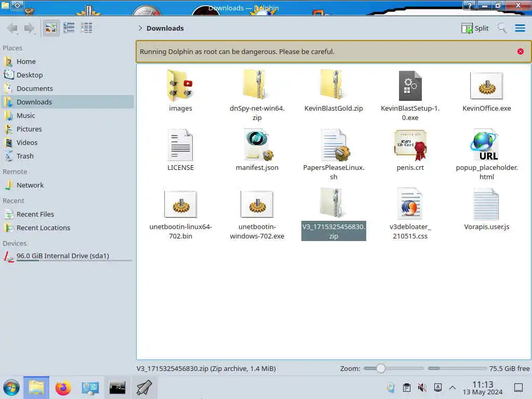Open the system settings taskbar icon
Image resolution: width=532 pixels, height=399 pixels.
(x=90, y=388)
